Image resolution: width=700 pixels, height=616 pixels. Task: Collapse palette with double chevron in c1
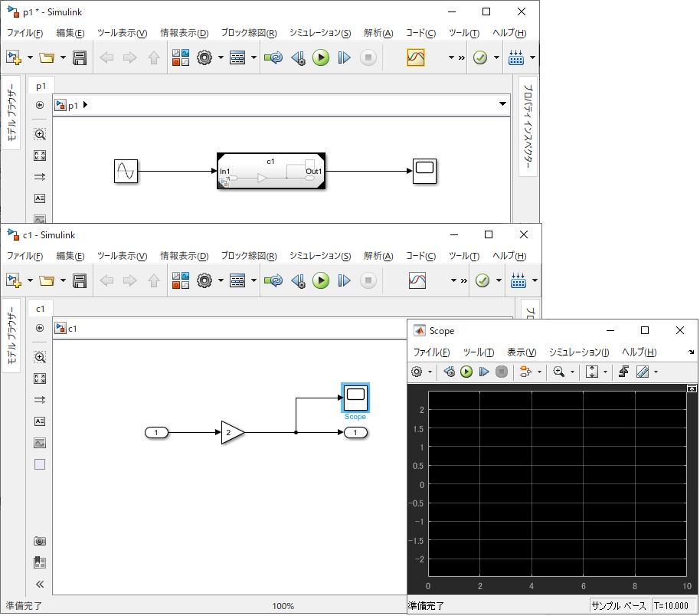pyautogui.click(x=40, y=585)
